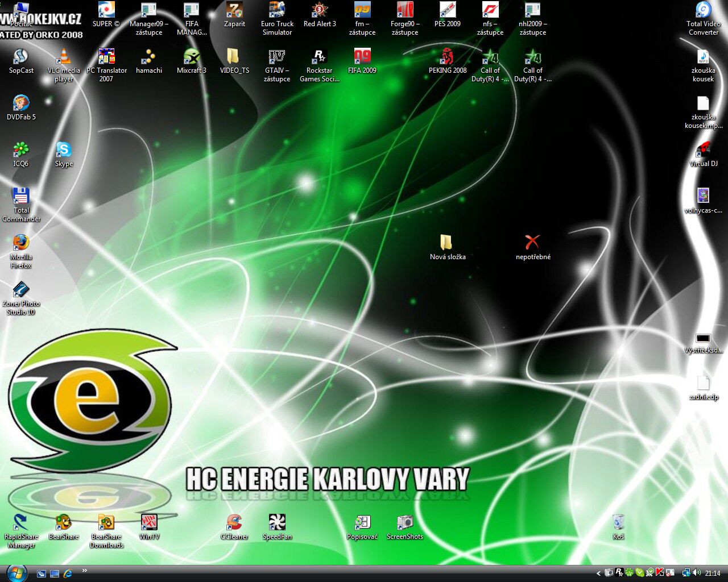The image size is (728, 582).
Task: Open the Skype tray icon
Action: point(640,573)
